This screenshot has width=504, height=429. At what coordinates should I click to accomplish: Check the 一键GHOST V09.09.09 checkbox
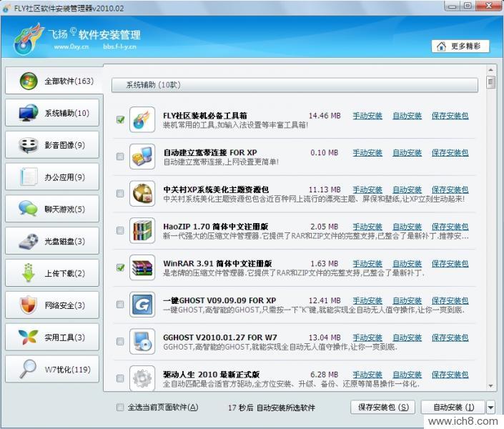click(120, 305)
